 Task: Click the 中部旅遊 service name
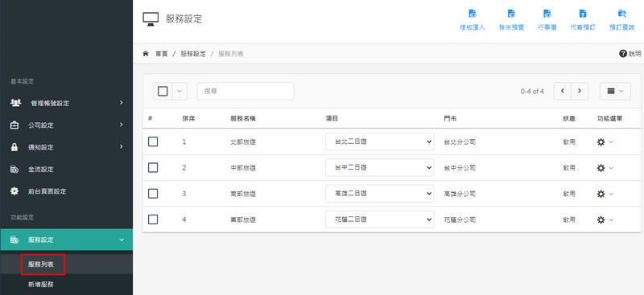pyautogui.click(x=243, y=168)
